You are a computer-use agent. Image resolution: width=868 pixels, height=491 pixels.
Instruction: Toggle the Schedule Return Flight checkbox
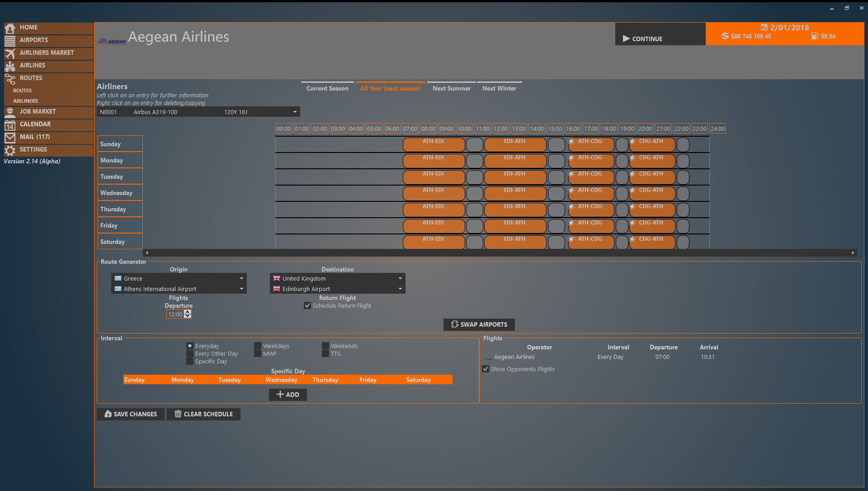tap(307, 305)
